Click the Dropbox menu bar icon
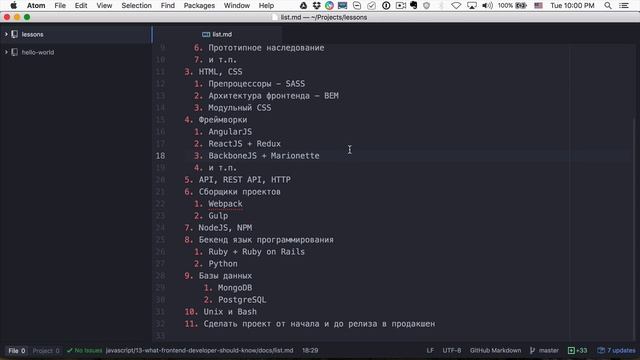This screenshot has width=640, height=360. (316, 5)
